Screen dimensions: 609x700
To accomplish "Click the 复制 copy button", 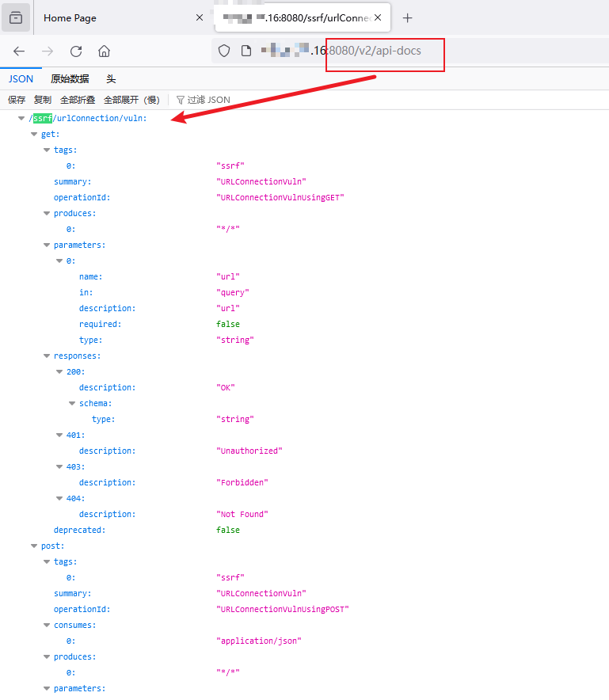I will [x=43, y=100].
